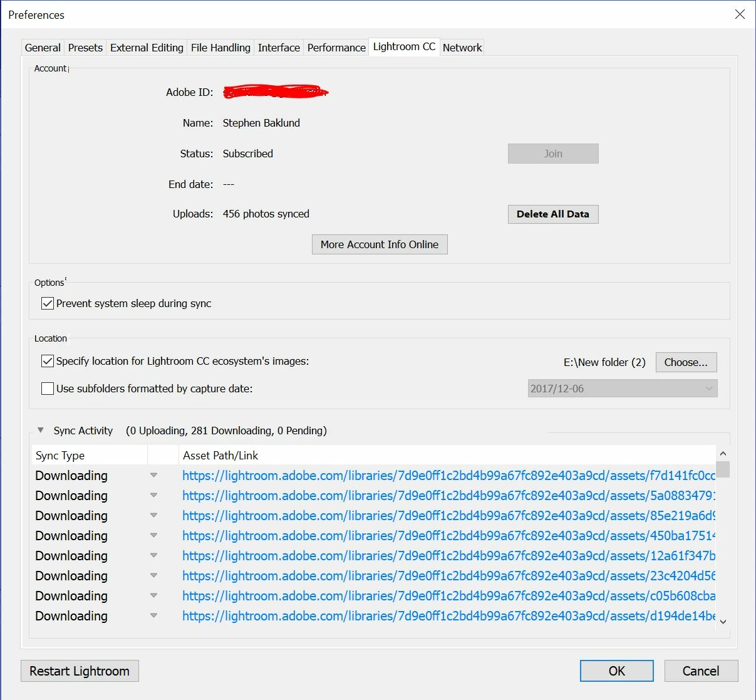This screenshot has height=700, width=756.
Task: Open dropdown arrow for 5a0883479 asset row
Action: pyautogui.click(x=153, y=496)
